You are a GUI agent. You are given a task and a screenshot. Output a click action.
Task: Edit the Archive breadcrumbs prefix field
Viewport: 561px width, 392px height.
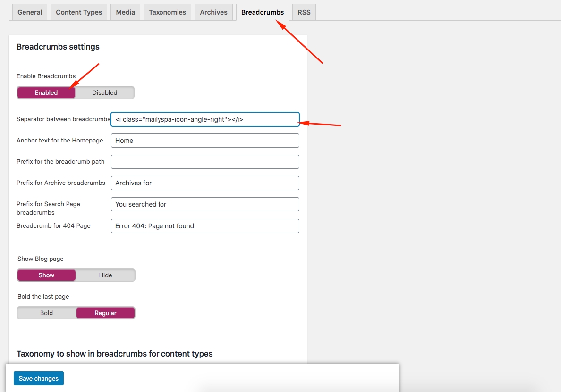click(x=205, y=183)
